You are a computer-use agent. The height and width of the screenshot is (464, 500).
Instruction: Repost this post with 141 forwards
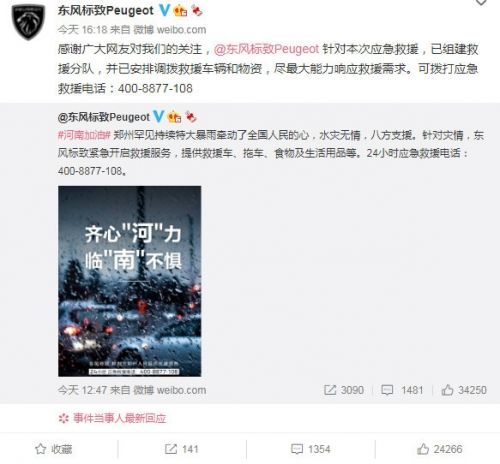click(x=182, y=449)
